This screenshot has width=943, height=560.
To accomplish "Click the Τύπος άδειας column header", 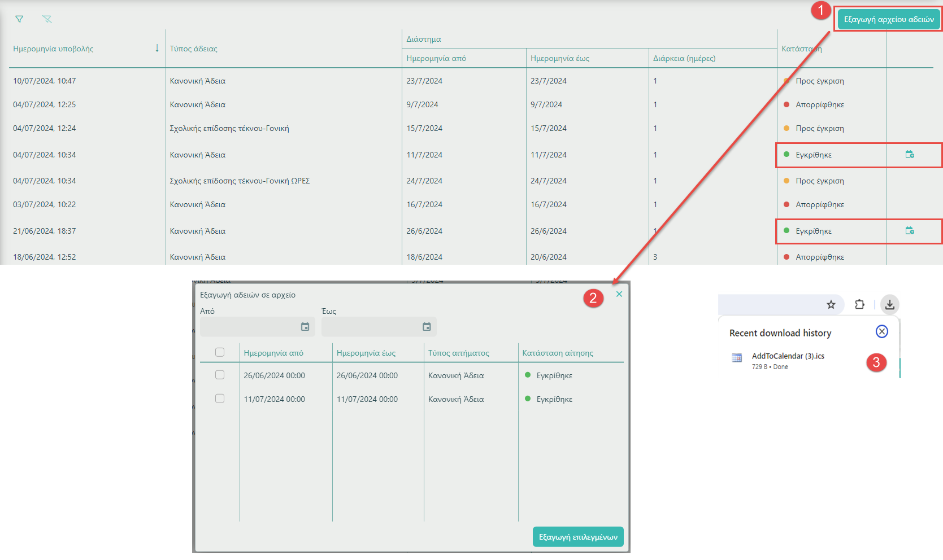I will 194,49.
